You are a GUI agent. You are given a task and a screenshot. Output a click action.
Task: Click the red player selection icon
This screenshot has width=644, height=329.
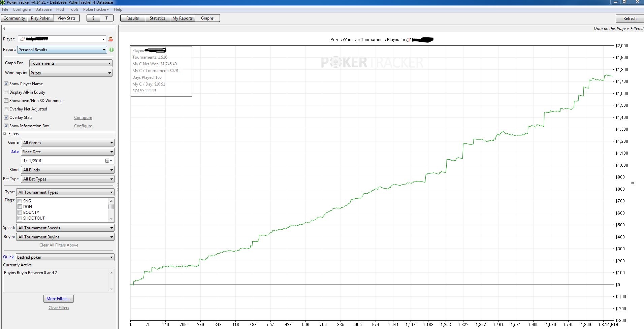click(110, 39)
